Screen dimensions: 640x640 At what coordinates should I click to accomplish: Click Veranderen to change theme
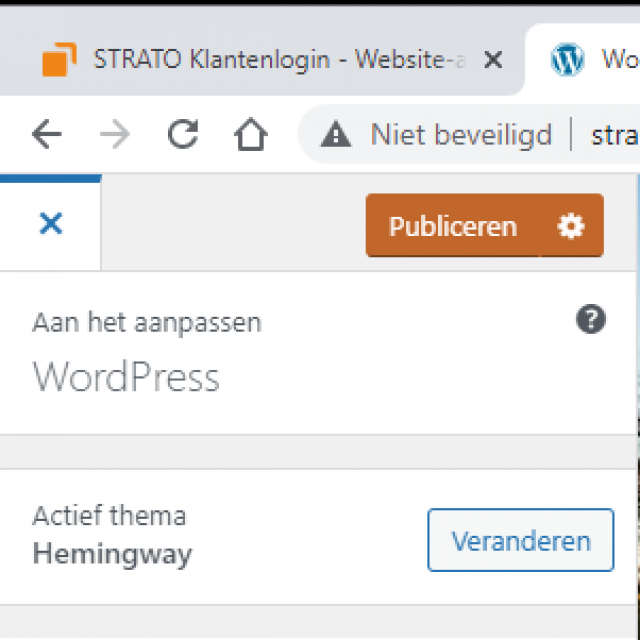521,540
